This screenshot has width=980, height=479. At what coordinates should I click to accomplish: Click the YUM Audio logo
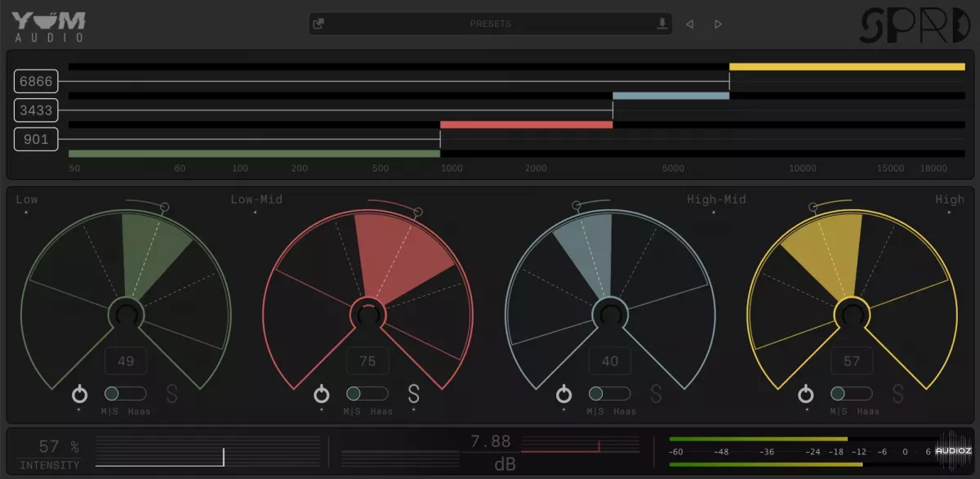pyautogui.click(x=48, y=26)
